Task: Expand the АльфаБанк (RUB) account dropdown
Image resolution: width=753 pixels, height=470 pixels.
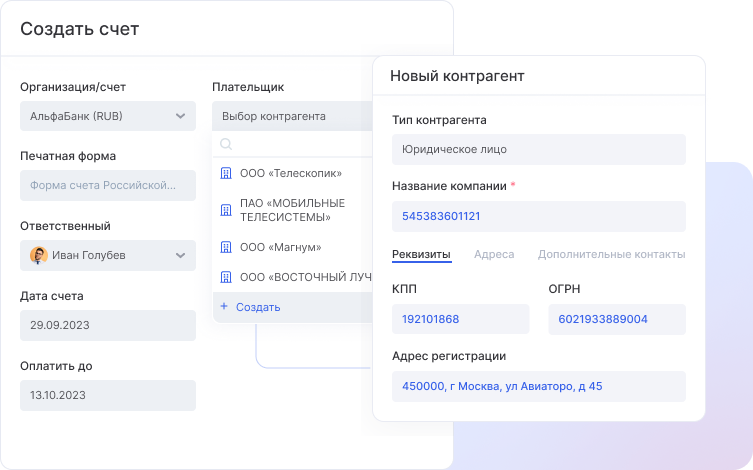Action: pyautogui.click(x=180, y=116)
